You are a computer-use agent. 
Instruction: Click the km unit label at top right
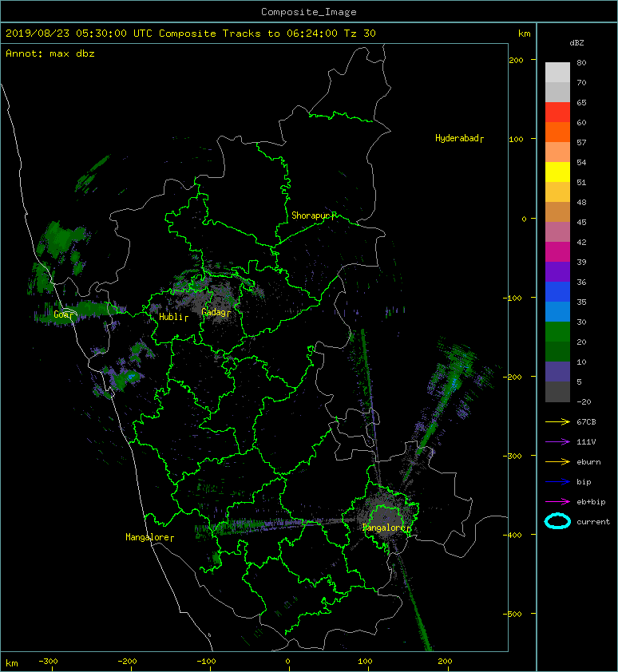pyautogui.click(x=525, y=34)
